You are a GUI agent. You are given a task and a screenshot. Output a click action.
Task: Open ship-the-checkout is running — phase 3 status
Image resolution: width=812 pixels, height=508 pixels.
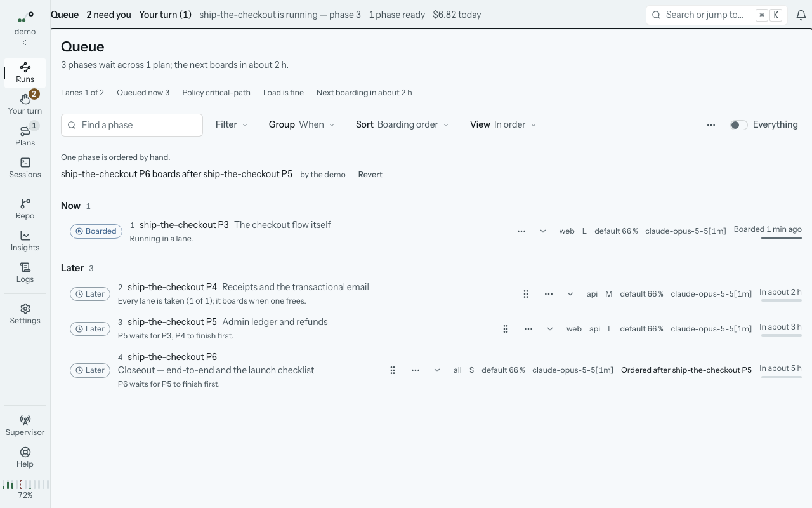coord(280,15)
